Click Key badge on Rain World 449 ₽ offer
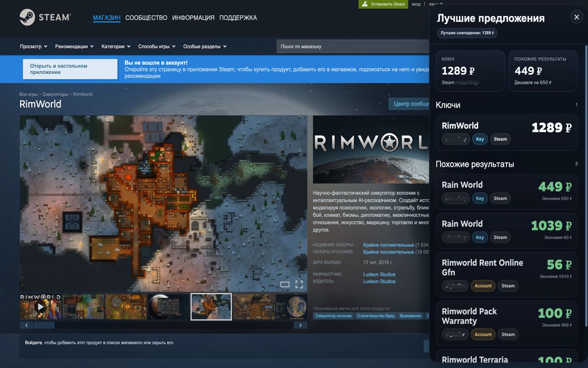This screenshot has width=588, height=368. click(x=480, y=198)
